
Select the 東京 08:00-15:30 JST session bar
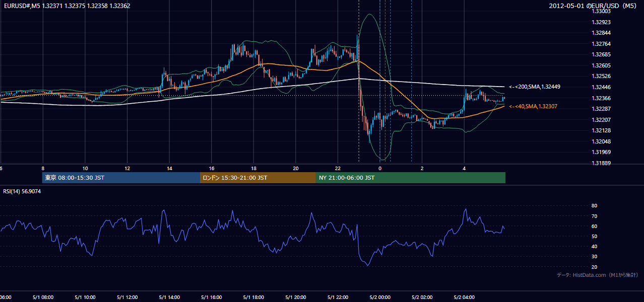coord(121,178)
